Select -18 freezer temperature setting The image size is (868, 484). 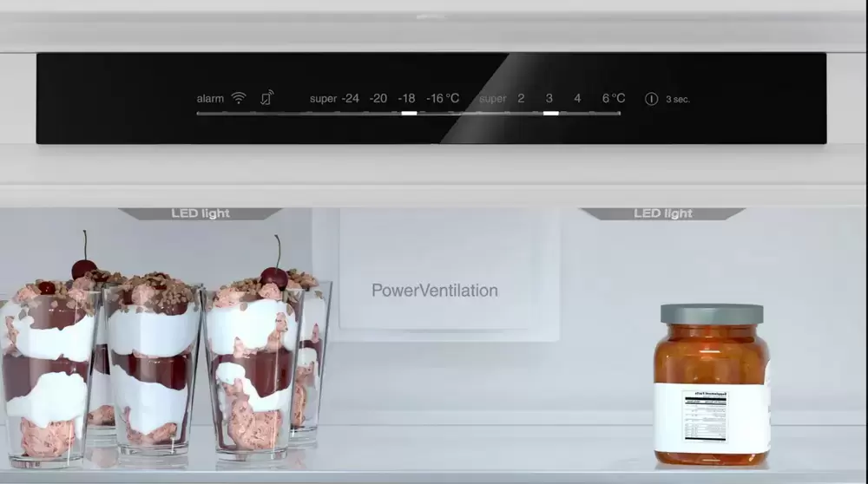point(406,99)
